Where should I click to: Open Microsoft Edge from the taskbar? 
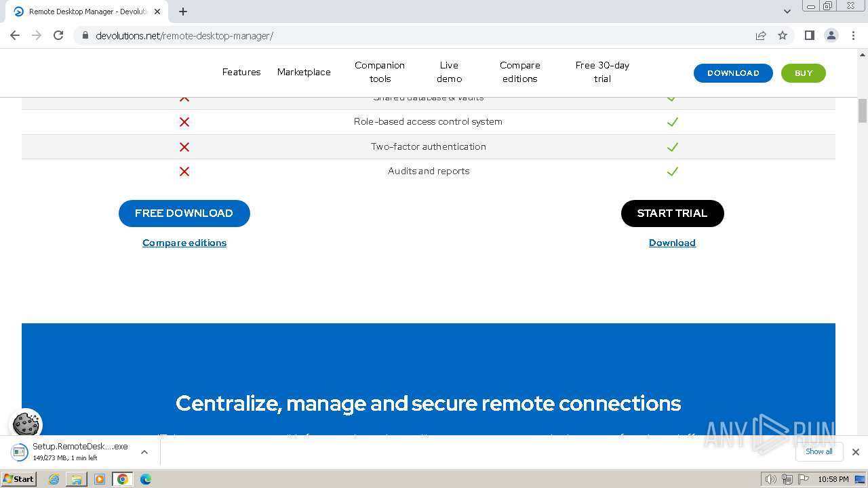[x=145, y=479]
